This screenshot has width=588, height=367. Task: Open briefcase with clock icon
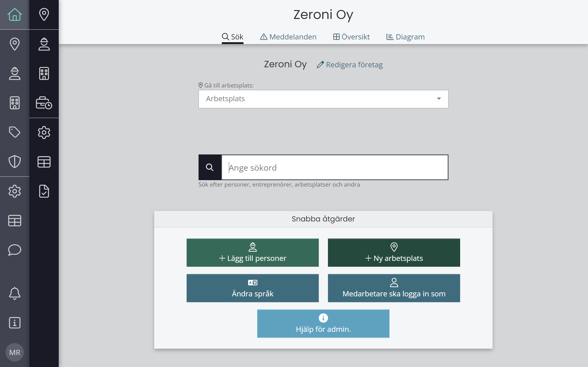tap(44, 103)
